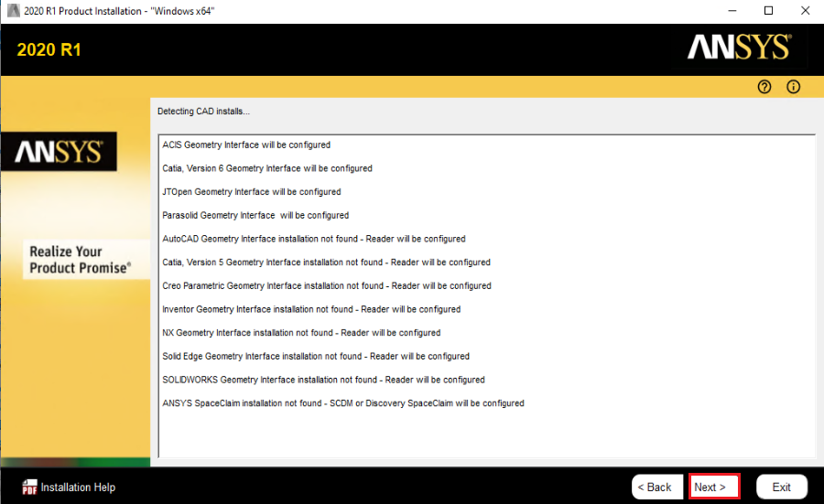The height and width of the screenshot is (504, 824).
Task: Maximize the installer window
Action: click(768, 10)
